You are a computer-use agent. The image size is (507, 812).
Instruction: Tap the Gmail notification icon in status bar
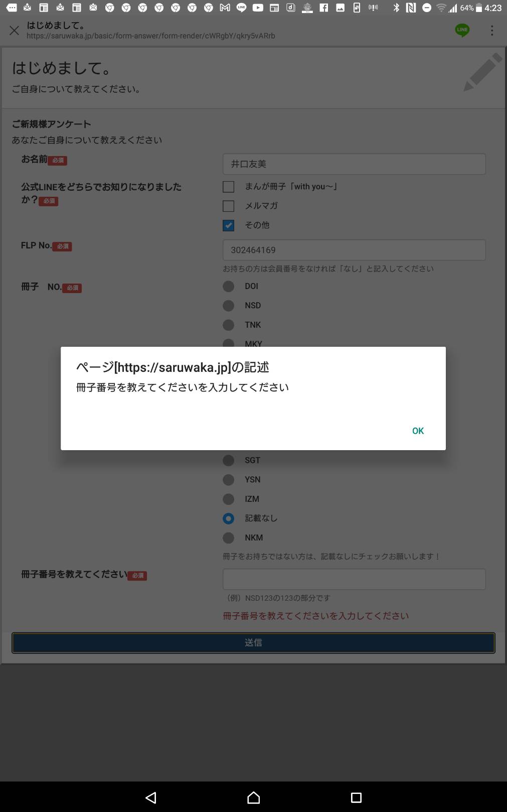pos(225,8)
